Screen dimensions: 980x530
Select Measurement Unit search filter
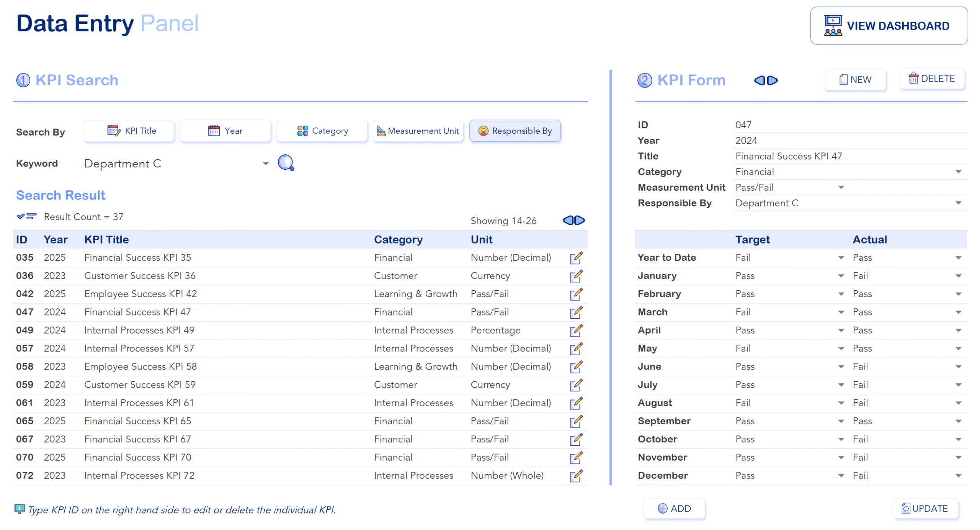pos(418,131)
